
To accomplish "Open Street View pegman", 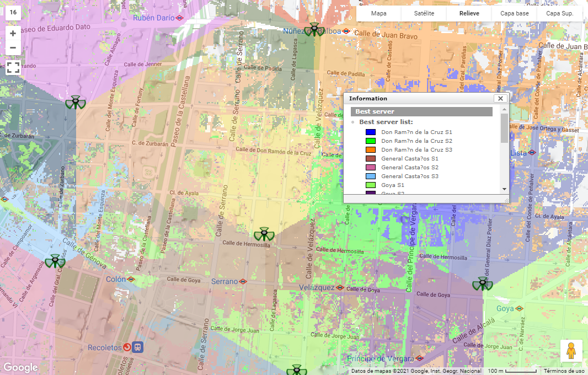I will point(571,351).
